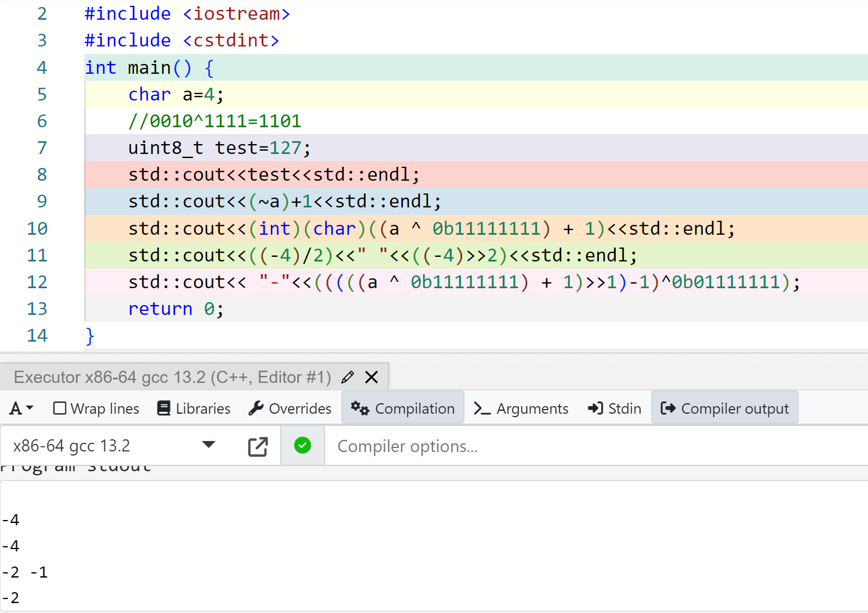The width and height of the screenshot is (868, 613).
Task: Click the pencil rename icon on Executor tab
Action: [x=348, y=377]
